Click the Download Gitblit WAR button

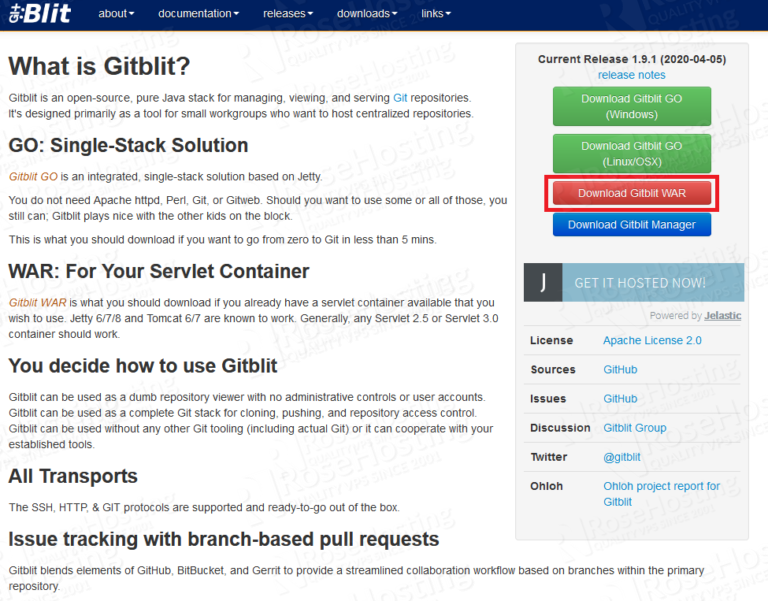coord(632,193)
